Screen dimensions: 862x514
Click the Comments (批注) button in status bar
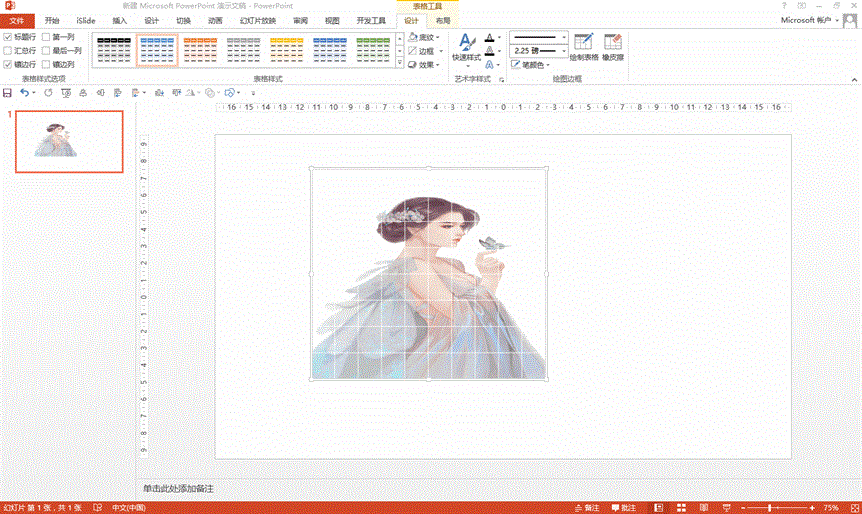tap(623, 507)
